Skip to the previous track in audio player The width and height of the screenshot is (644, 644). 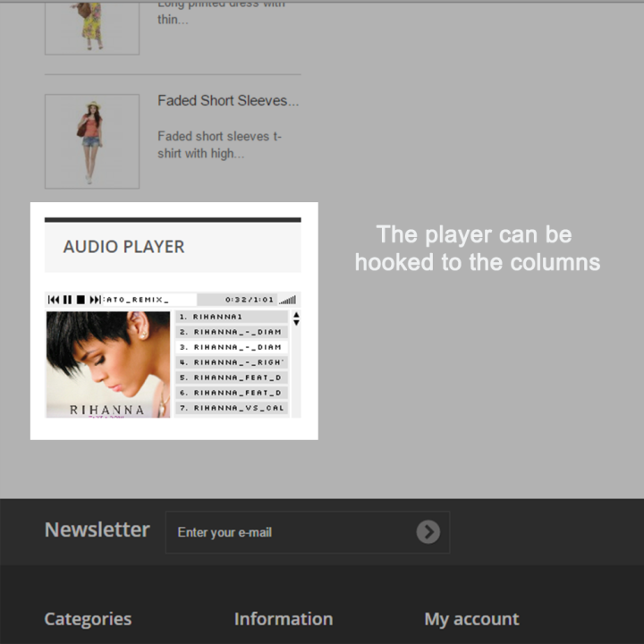coord(54,300)
